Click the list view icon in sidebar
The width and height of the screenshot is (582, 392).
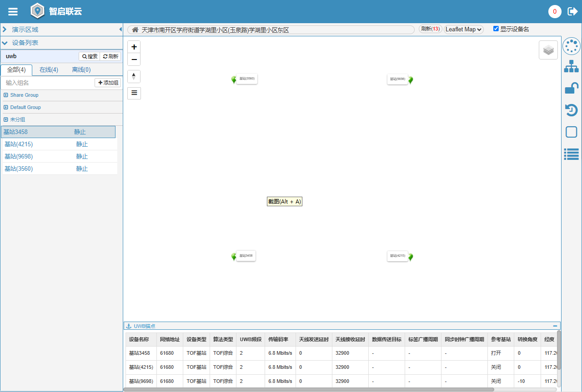point(571,154)
